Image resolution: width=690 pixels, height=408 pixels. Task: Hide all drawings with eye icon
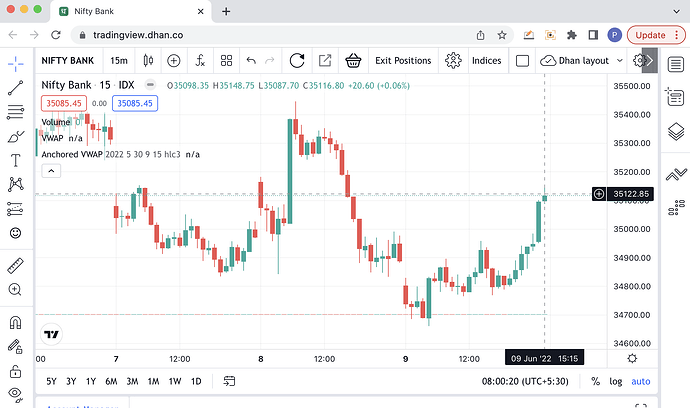click(15, 394)
